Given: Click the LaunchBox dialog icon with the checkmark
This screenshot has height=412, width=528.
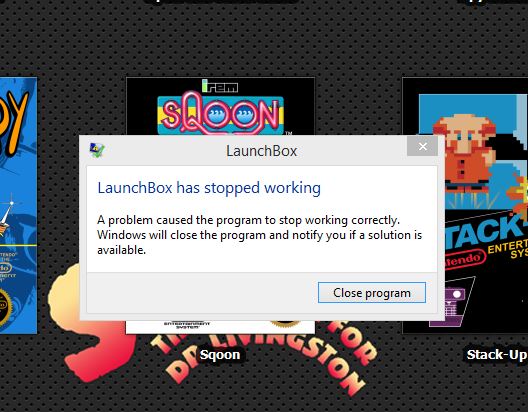Looking at the screenshot, I should [x=97, y=150].
